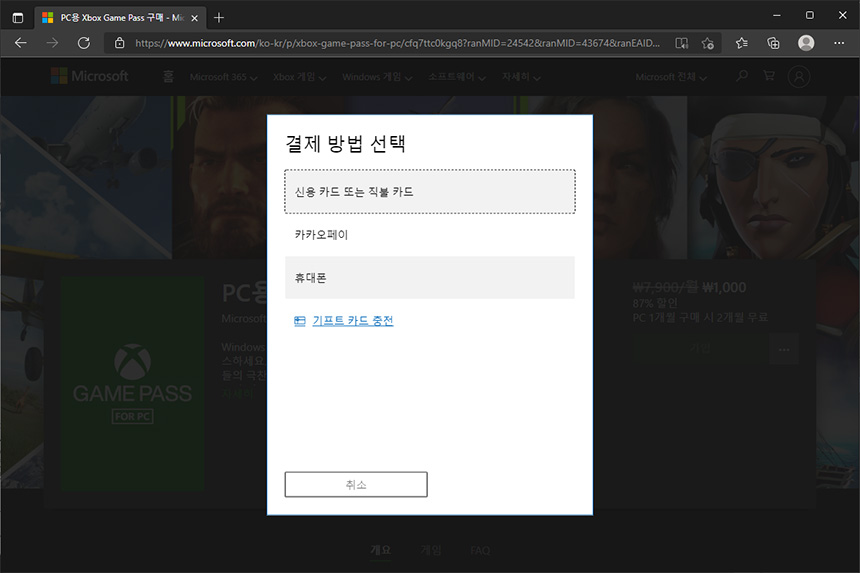Expand the Microsoft 전체 dropdown menu

pyautogui.click(x=671, y=77)
